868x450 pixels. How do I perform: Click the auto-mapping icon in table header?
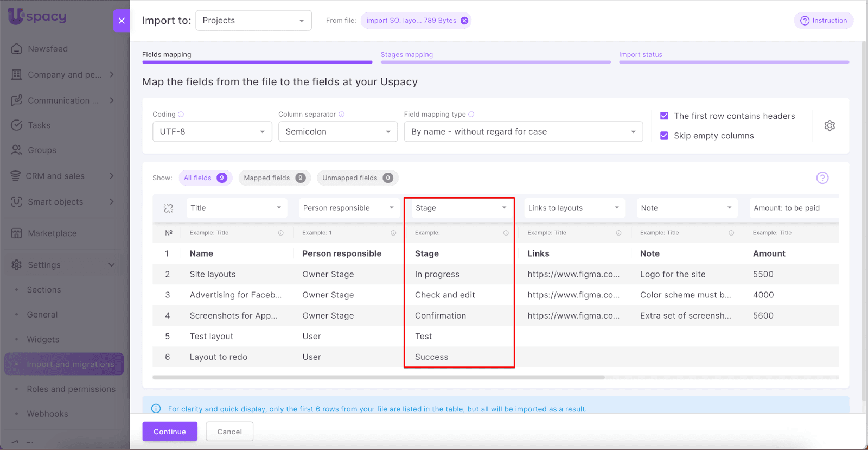[x=168, y=208]
